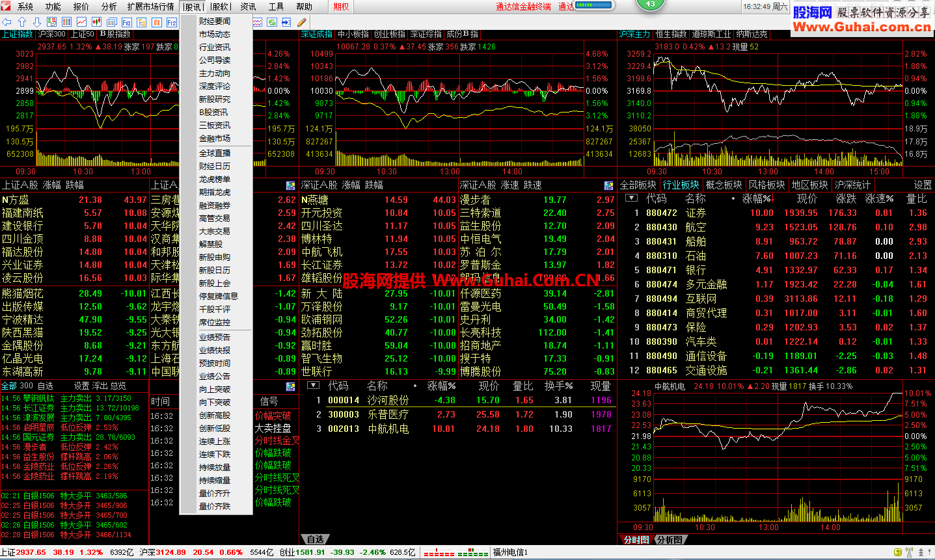Screen dimensions: 935x560
Task: Click the colored quote list grid icon
Action: [66, 22]
